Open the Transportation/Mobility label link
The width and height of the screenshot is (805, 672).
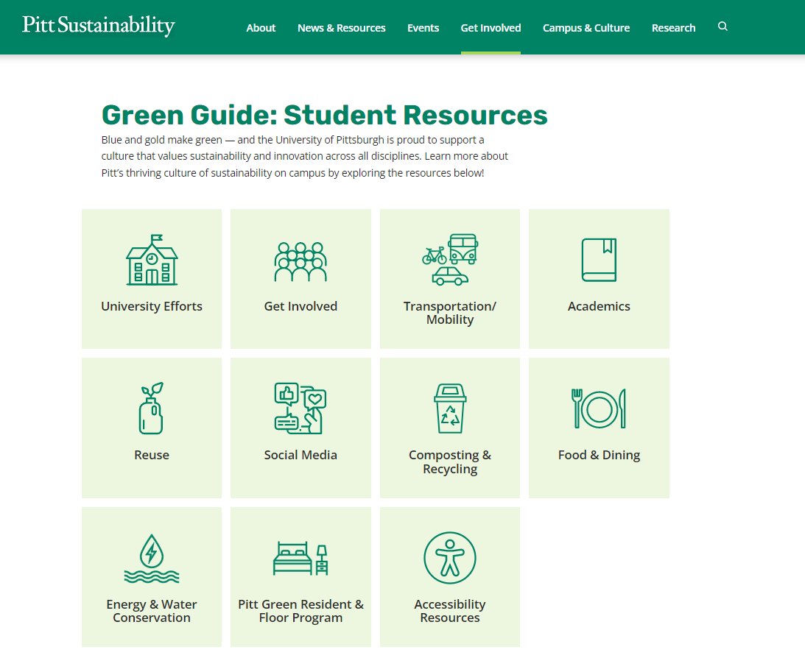coord(450,313)
